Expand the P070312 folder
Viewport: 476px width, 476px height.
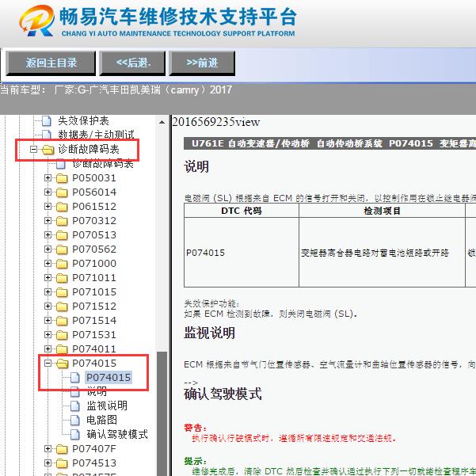pos(48,221)
